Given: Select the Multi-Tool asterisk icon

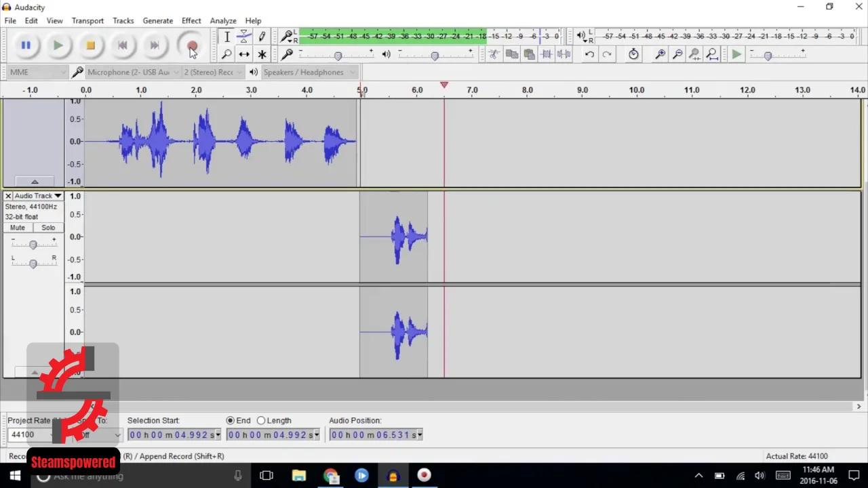Looking at the screenshot, I should 262,54.
